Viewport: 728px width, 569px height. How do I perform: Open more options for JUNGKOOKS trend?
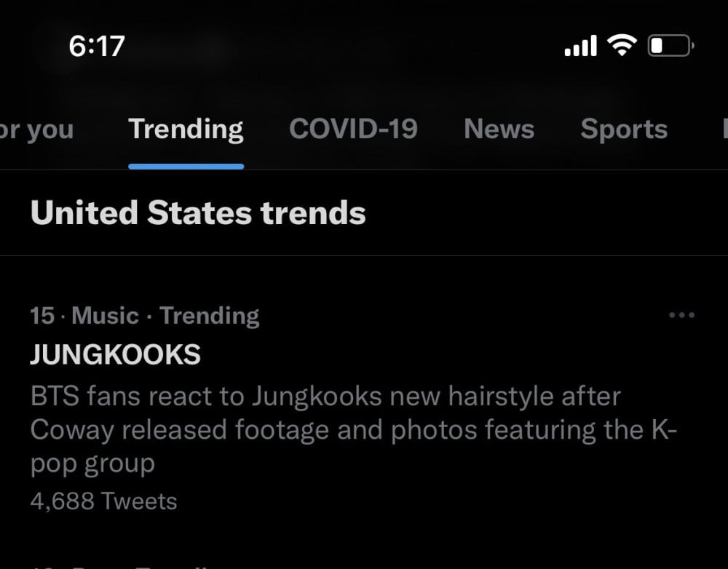[x=681, y=316]
